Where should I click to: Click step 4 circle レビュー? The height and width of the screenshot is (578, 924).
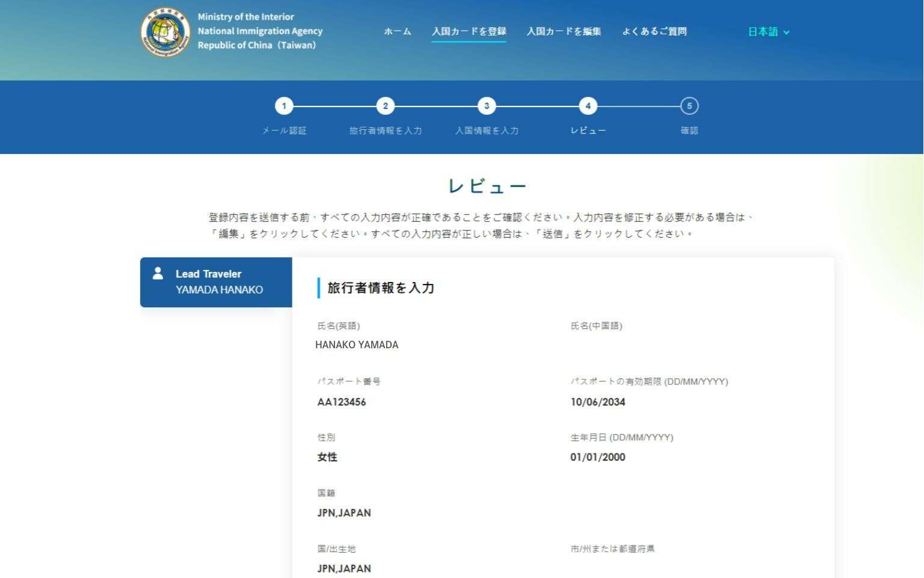588,106
